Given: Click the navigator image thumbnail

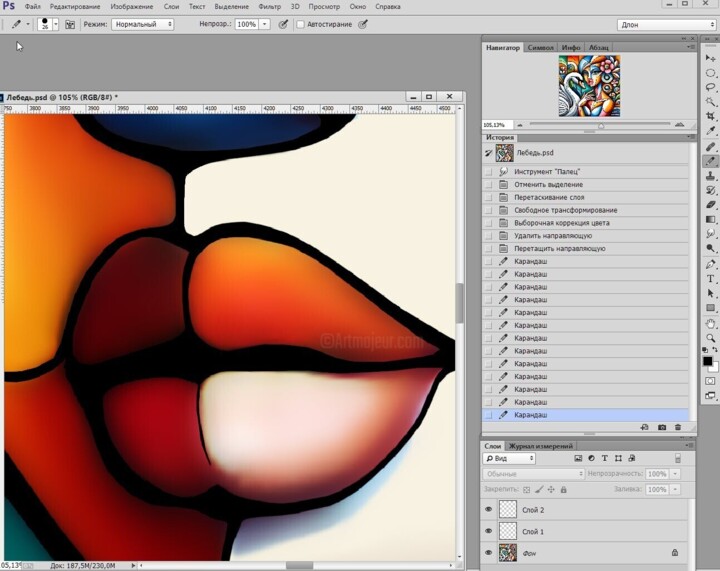Looking at the screenshot, I should tap(589, 86).
